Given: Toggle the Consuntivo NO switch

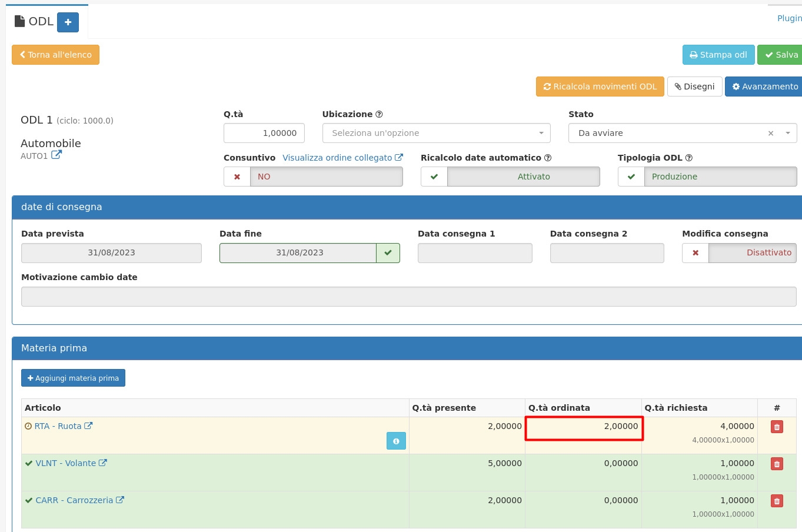Looking at the screenshot, I should pyautogui.click(x=313, y=177).
